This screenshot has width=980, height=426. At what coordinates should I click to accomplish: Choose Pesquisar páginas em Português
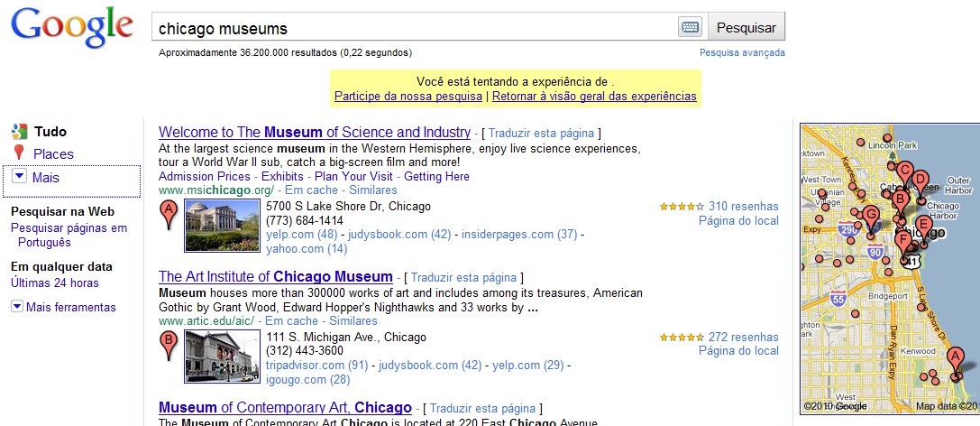point(69,236)
